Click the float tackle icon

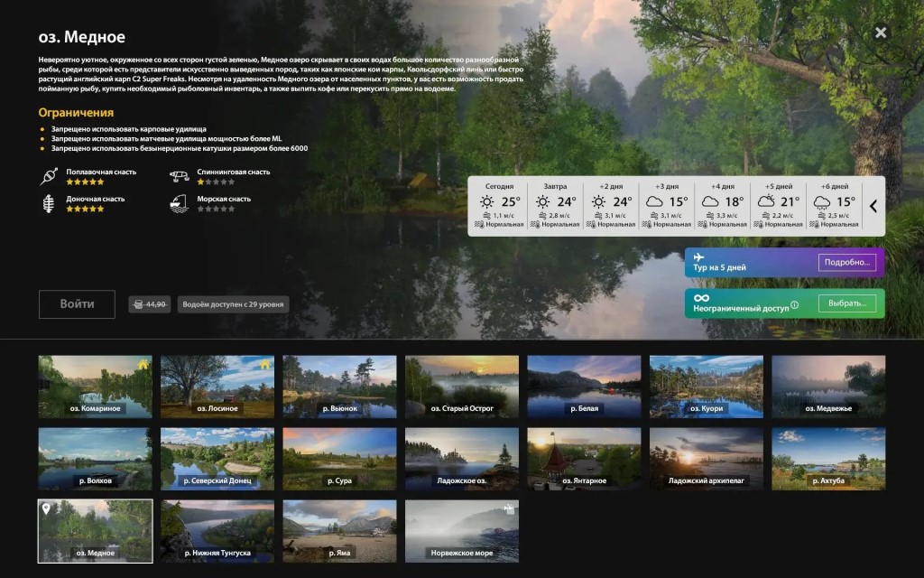49,176
